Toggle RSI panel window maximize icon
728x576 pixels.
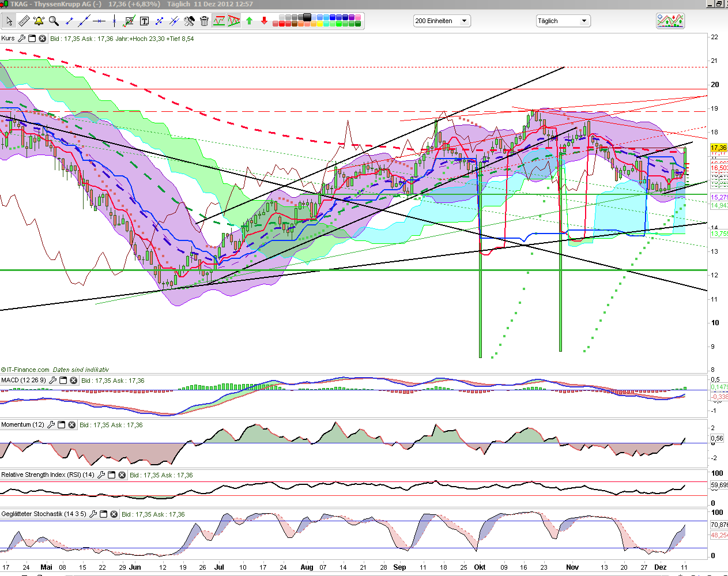pos(112,475)
